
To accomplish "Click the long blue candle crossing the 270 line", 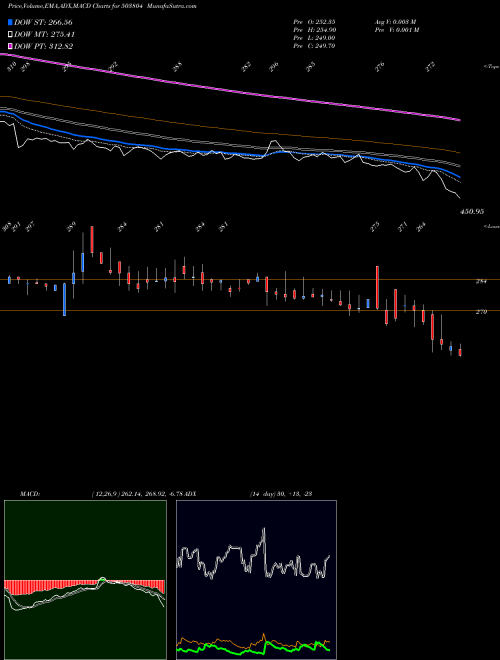I will coord(64,299).
